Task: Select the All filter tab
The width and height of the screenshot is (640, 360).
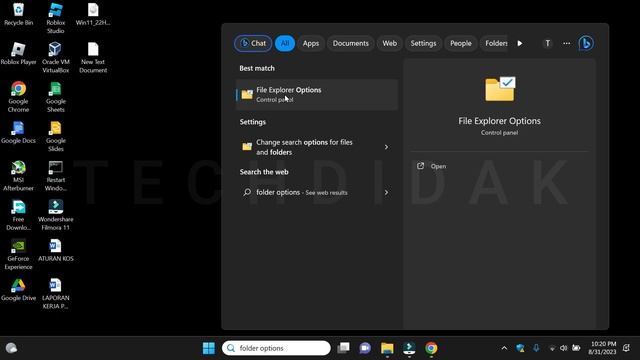Action: (285, 43)
